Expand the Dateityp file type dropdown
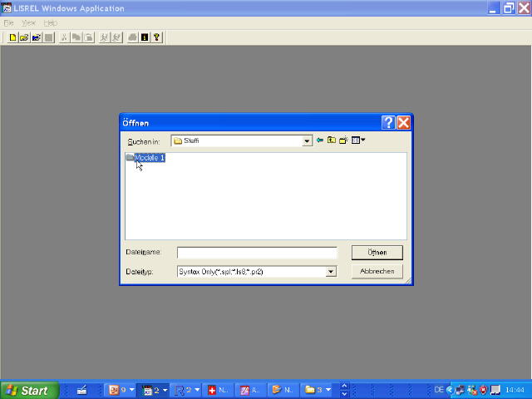 click(x=330, y=272)
